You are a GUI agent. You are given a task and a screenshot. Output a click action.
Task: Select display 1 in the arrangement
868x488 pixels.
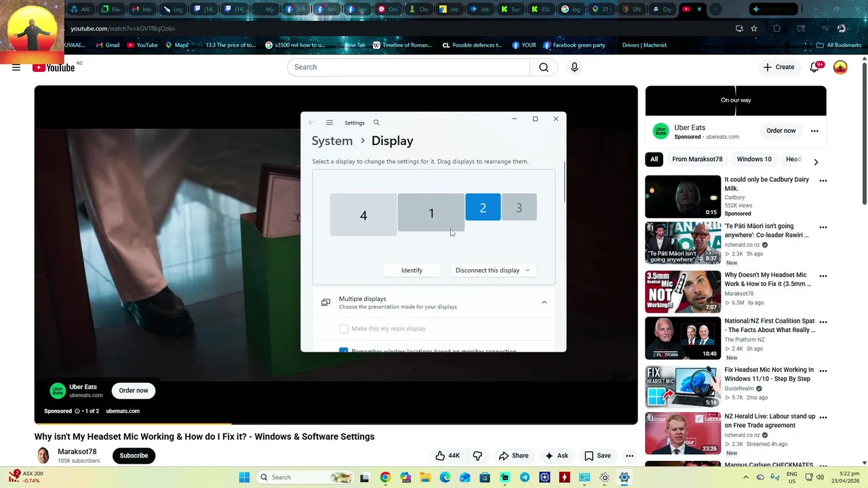coord(431,213)
